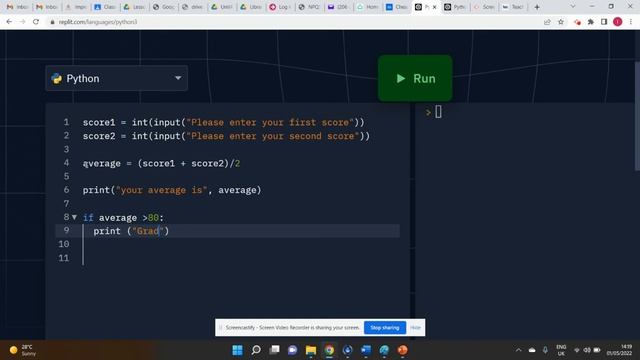This screenshot has height=360, width=640.
Task: Open the Python language dropdown
Action: 117,78
